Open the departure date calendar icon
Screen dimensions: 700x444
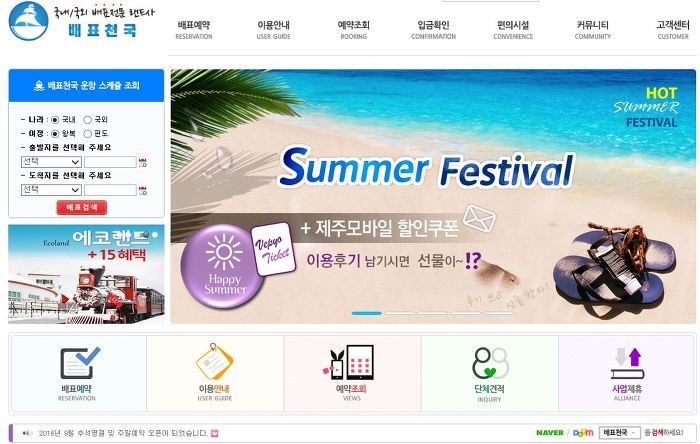143,162
